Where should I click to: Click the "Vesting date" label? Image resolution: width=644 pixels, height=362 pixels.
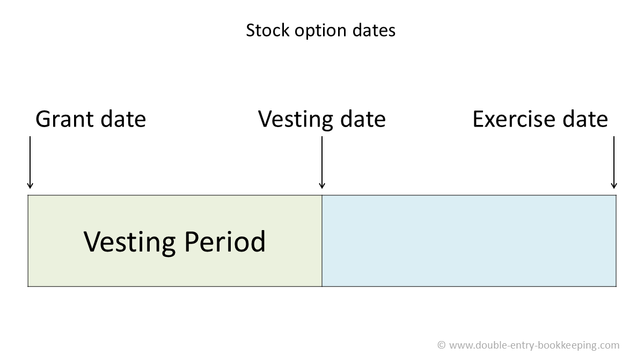click(321, 119)
